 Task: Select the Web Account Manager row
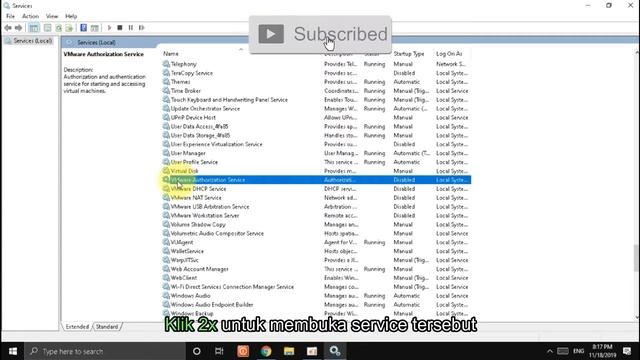click(316, 269)
